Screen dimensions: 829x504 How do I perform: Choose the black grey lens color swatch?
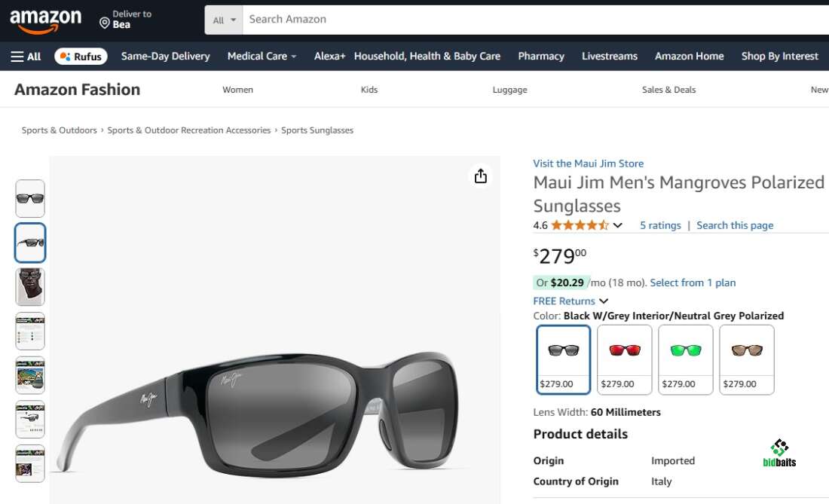click(563, 360)
